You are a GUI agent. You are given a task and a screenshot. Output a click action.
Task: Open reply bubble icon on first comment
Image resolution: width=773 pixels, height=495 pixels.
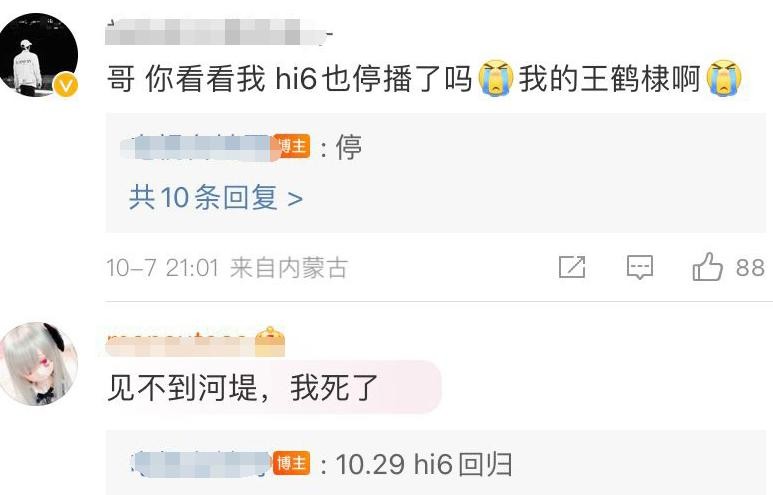(x=640, y=268)
